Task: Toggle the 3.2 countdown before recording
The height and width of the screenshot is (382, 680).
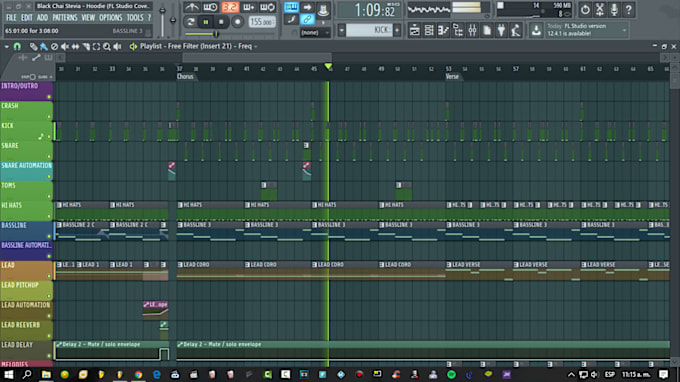Action: click(230, 7)
